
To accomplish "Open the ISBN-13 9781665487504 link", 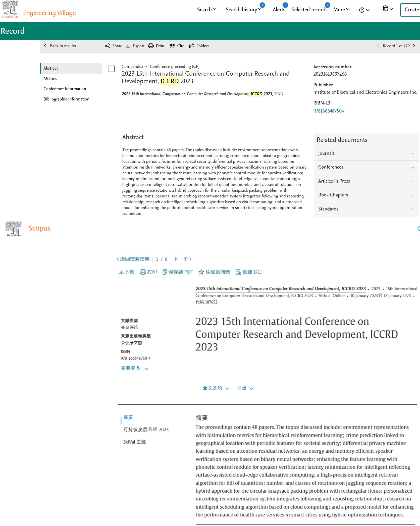I will point(329,111).
